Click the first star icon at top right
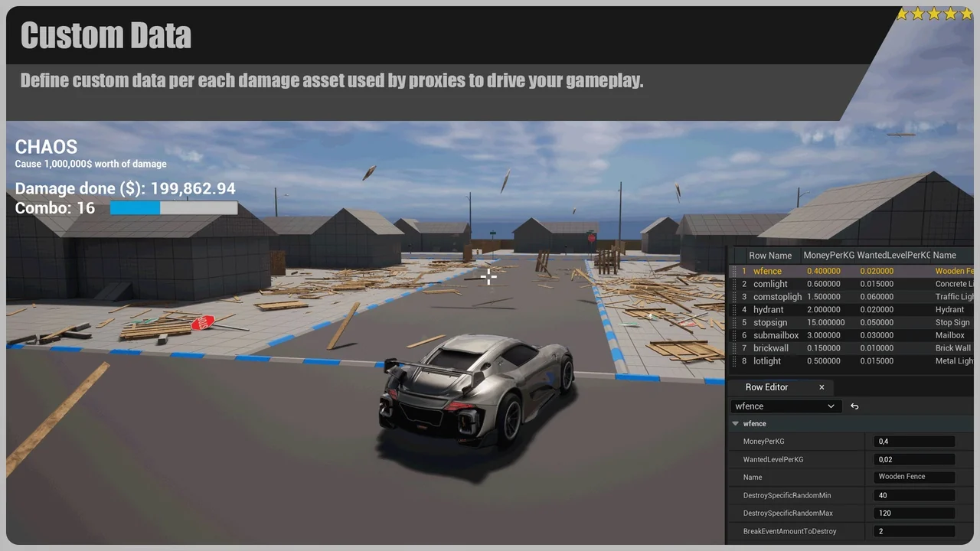 (x=903, y=13)
